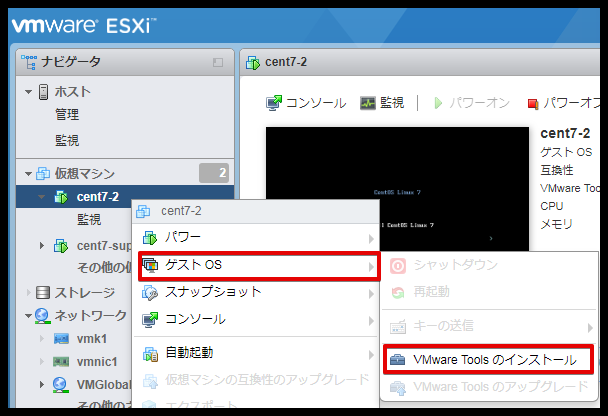Viewport: 608px width, 416px height.
Task: Click the Host server icon
Action: point(43,92)
